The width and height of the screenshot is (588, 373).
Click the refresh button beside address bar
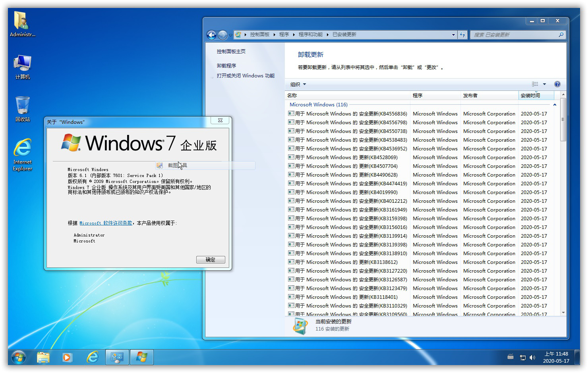(462, 35)
